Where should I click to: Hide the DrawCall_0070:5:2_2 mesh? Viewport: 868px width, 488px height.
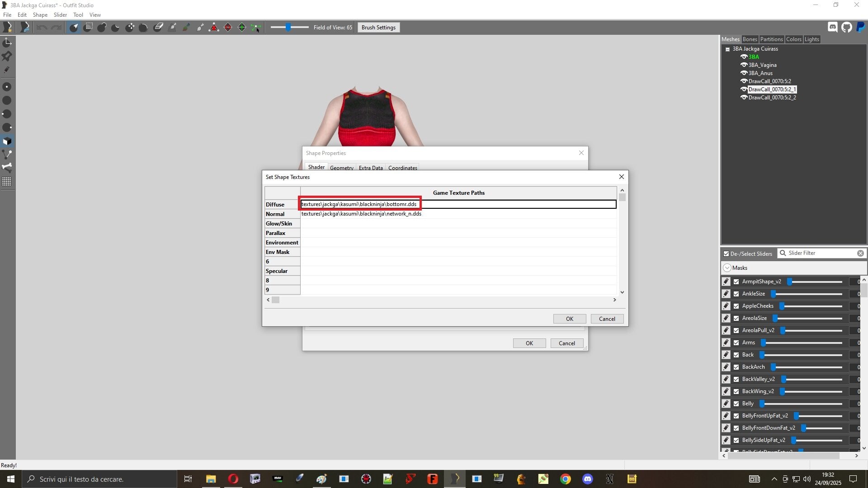(744, 97)
